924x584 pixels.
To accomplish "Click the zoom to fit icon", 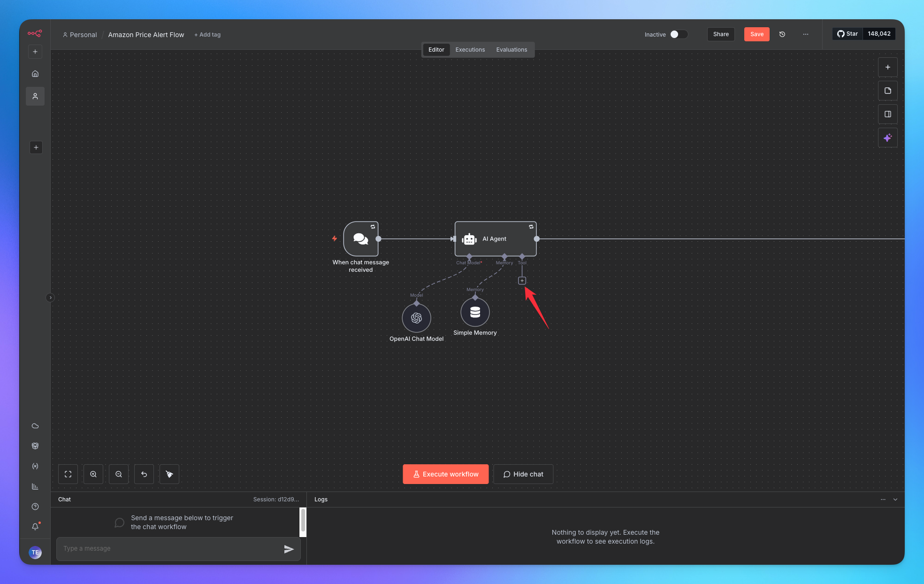I will point(68,474).
